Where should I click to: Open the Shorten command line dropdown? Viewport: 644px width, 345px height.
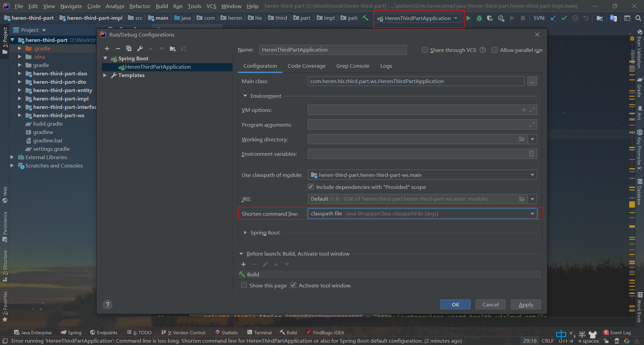(532, 214)
